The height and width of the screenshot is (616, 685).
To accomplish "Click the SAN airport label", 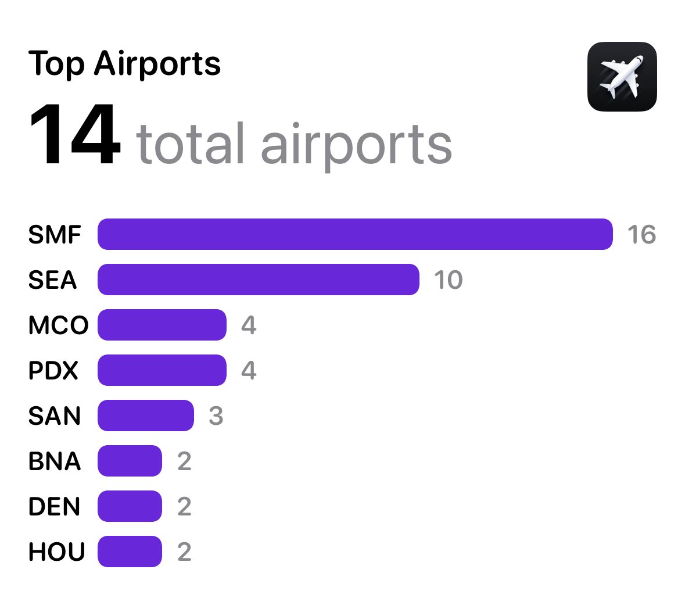I will pos(55,416).
